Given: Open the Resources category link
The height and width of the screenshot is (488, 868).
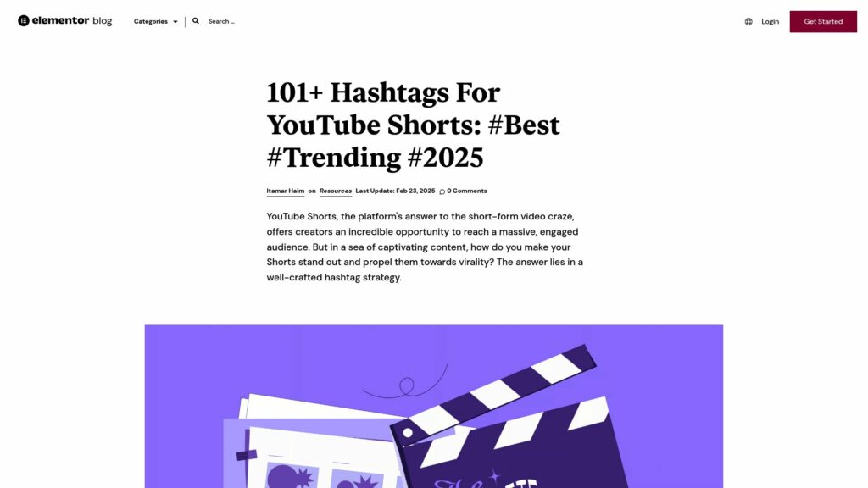Looking at the screenshot, I should click(336, 191).
